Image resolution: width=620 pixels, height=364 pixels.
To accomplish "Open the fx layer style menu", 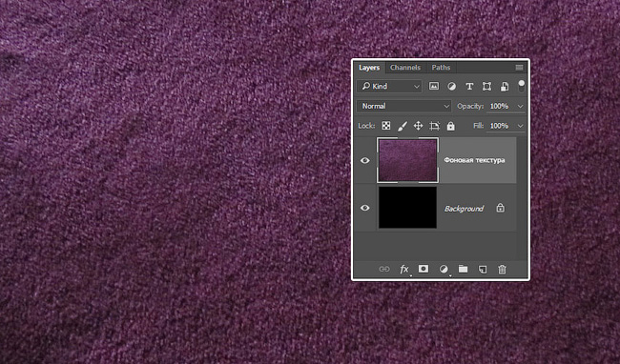I will [404, 269].
